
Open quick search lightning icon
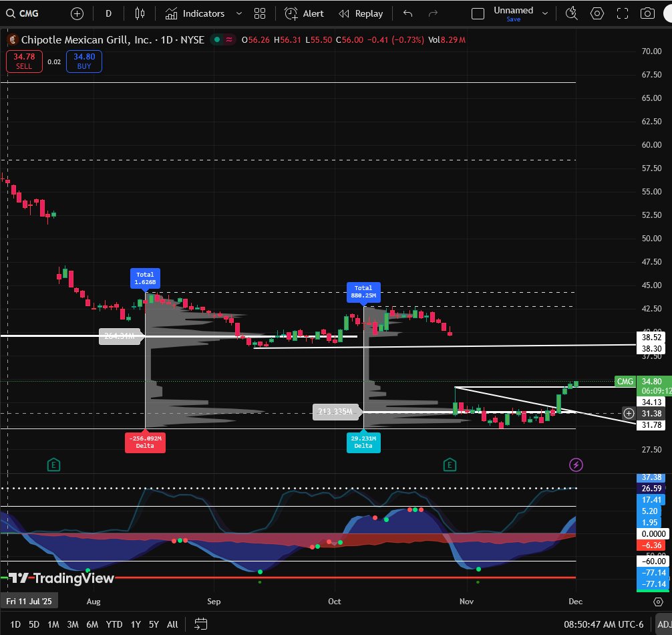571,14
